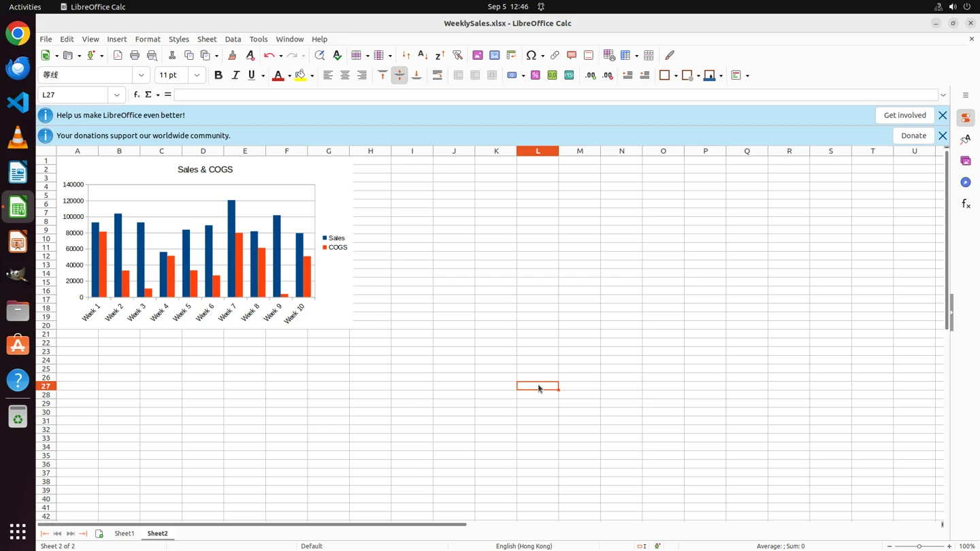Switch to the Sheet1 tab
The width and height of the screenshot is (980, 551).
tap(125, 534)
